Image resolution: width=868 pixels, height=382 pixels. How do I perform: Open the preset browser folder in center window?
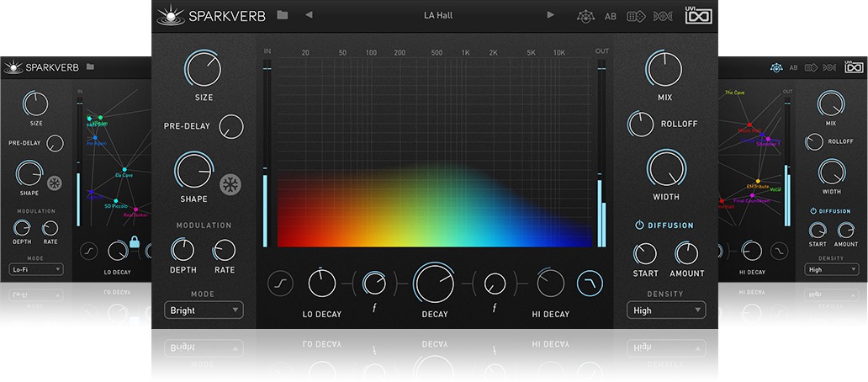tap(283, 15)
